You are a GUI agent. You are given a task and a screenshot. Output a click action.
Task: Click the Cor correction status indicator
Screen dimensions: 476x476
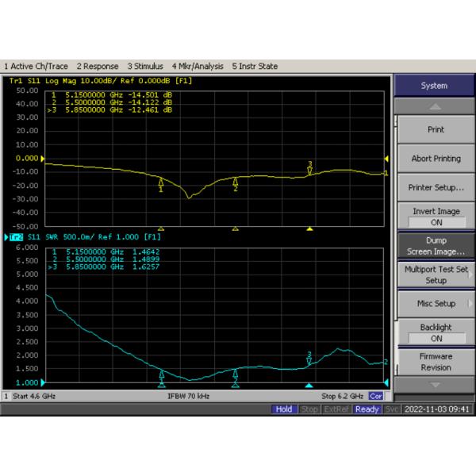[376, 395]
